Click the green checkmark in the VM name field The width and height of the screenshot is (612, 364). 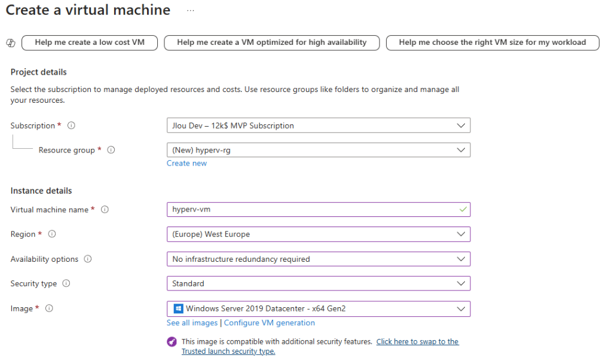(x=463, y=210)
